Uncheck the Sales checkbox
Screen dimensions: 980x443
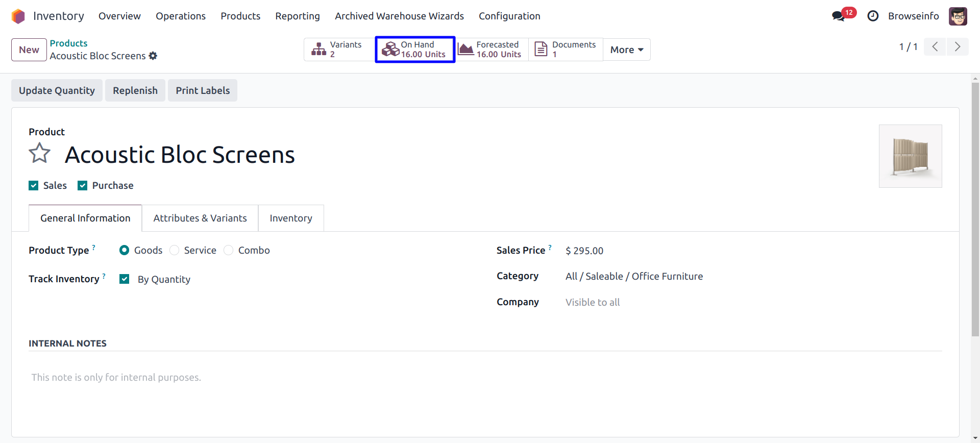coord(34,186)
